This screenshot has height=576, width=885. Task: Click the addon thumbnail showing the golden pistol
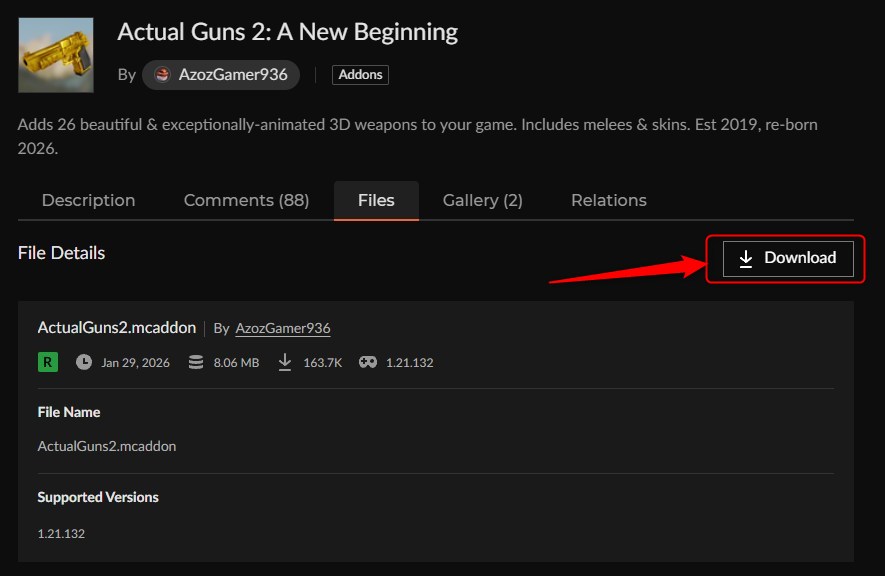click(55, 55)
